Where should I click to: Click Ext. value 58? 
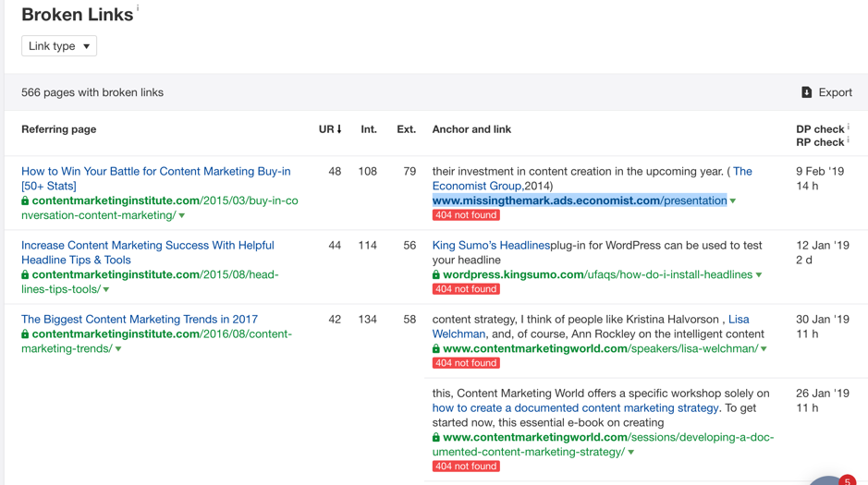pos(410,320)
